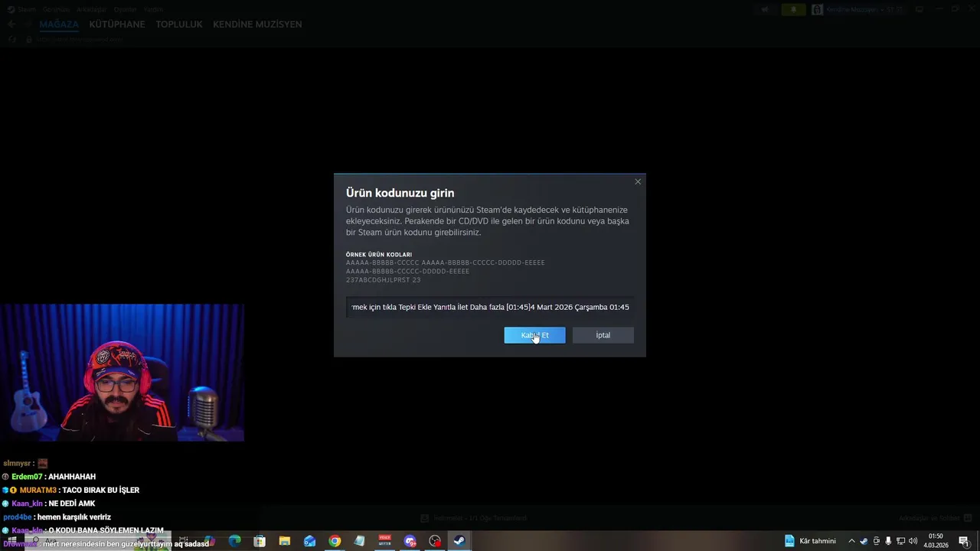This screenshot has height=551, width=980.
Task: Show hidden system tray icons
Action: point(851,541)
